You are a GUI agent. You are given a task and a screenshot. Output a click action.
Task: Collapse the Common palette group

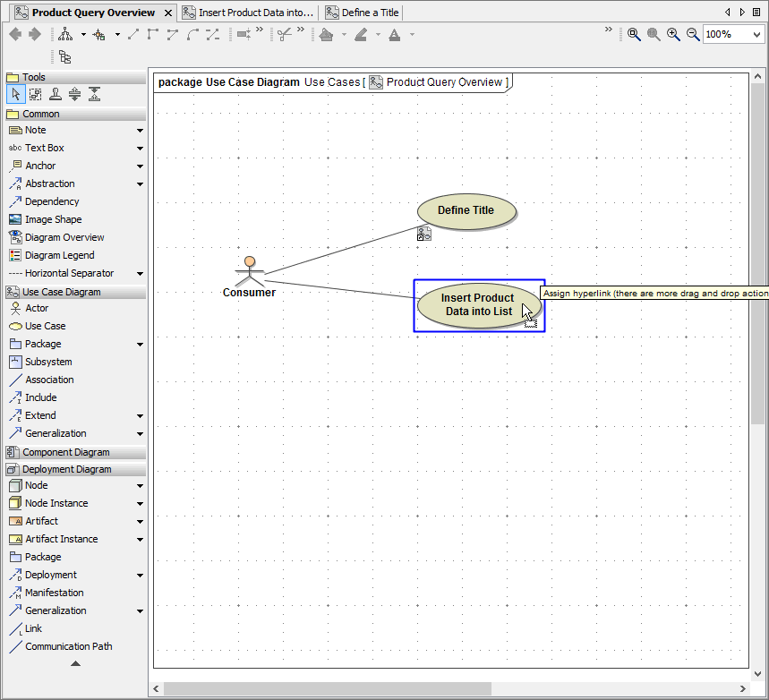41,114
